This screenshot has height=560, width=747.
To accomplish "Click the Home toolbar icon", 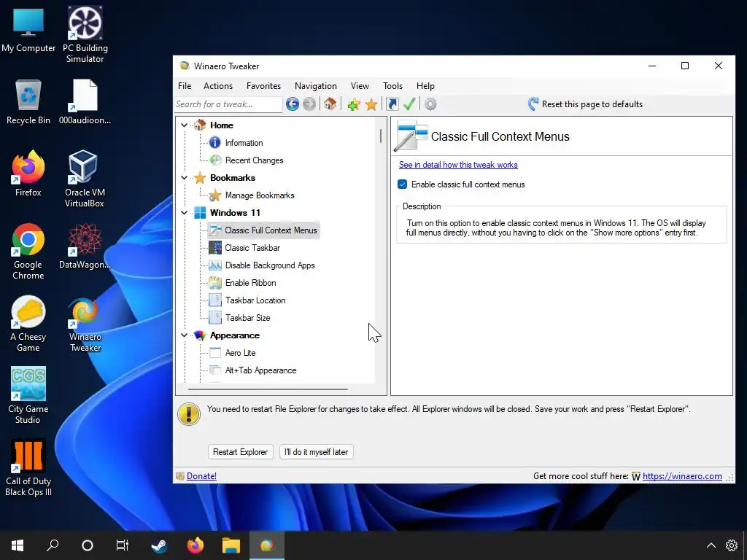I will pyautogui.click(x=330, y=104).
